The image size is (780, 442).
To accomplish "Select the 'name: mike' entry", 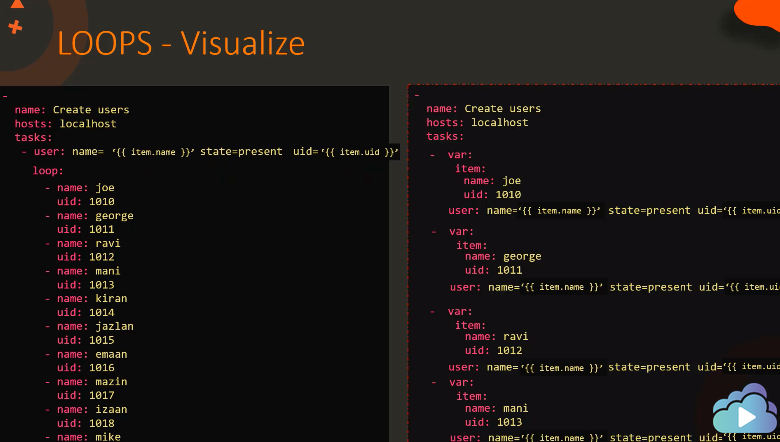I will click(89, 437).
